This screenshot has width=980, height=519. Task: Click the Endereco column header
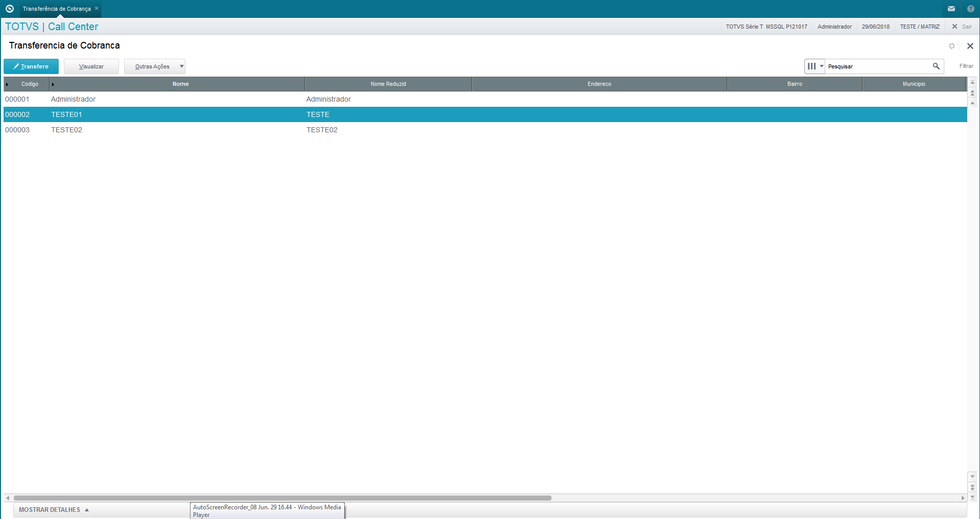[x=599, y=84]
